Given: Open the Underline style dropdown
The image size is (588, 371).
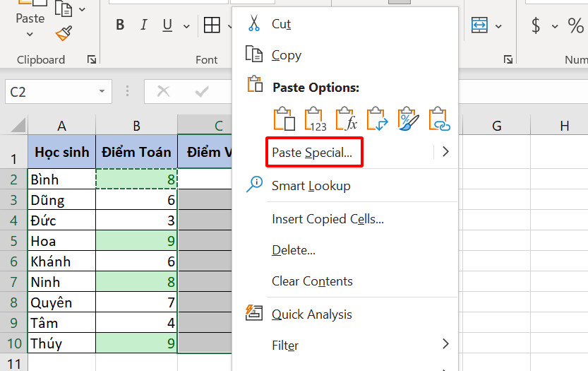Looking at the screenshot, I should point(186,26).
